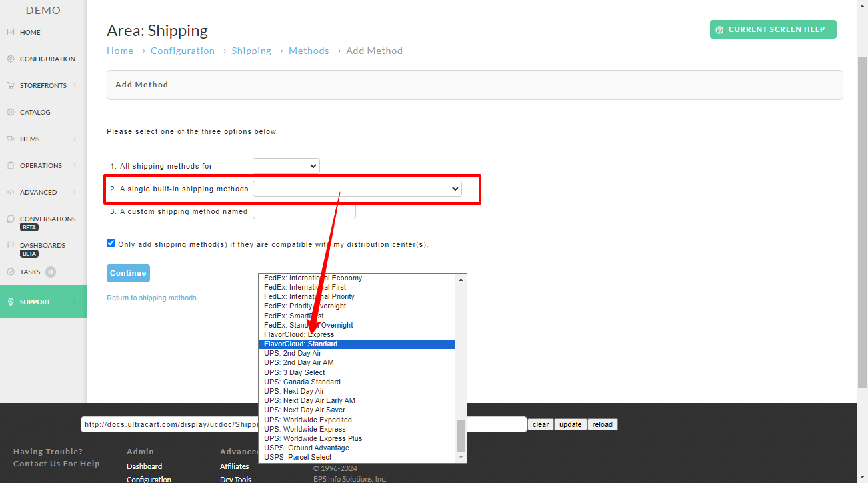Click the reload button
This screenshot has width=868, height=483.
click(x=602, y=424)
